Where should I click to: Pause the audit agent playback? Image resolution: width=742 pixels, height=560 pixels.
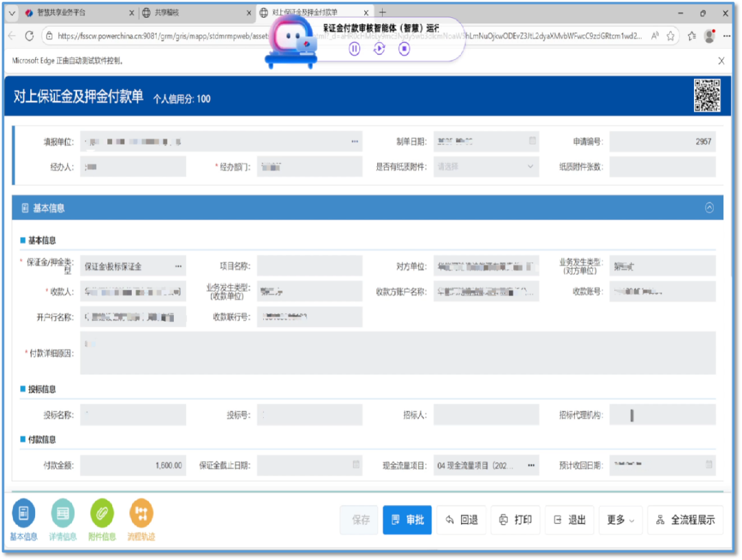click(x=354, y=49)
